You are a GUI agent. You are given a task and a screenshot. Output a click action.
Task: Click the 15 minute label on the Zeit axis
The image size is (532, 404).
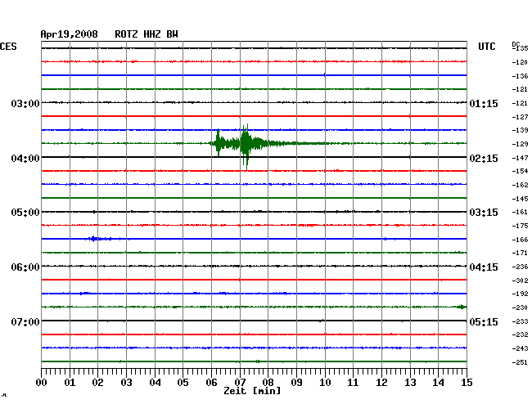pos(467,383)
